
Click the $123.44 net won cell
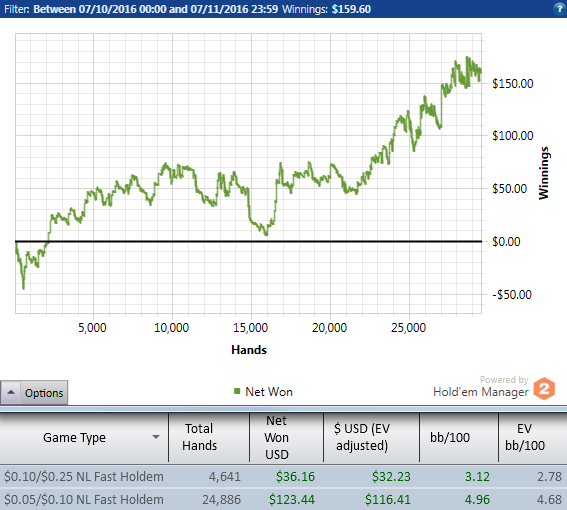(x=292, y=500)
